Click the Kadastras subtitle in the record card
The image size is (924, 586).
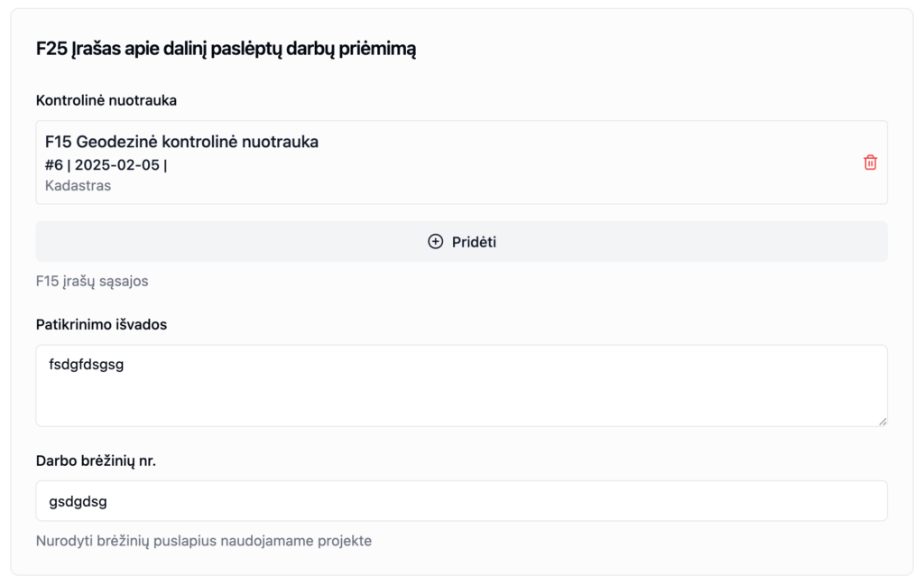pos(78,185)
